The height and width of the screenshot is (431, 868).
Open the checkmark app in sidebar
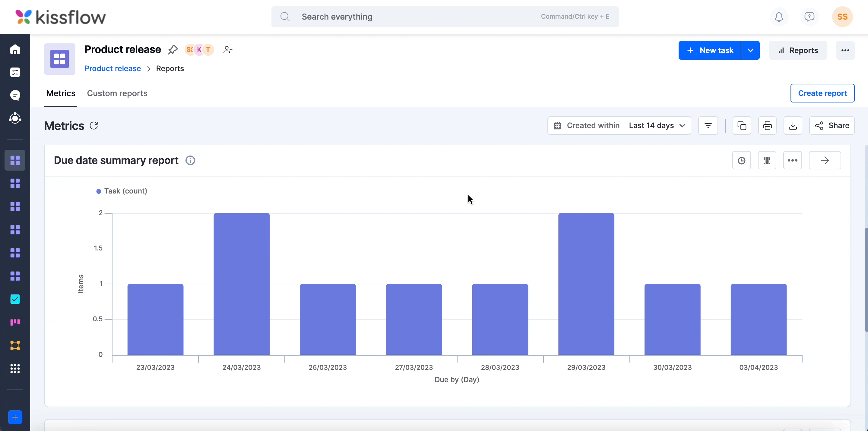click(15, 299)
